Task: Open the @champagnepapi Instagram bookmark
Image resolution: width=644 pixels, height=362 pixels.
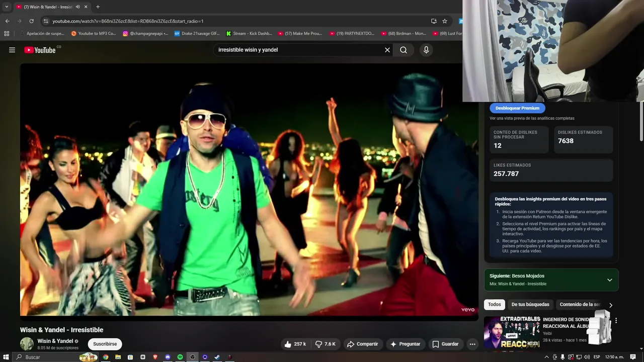Action: (x=146, y=34)
